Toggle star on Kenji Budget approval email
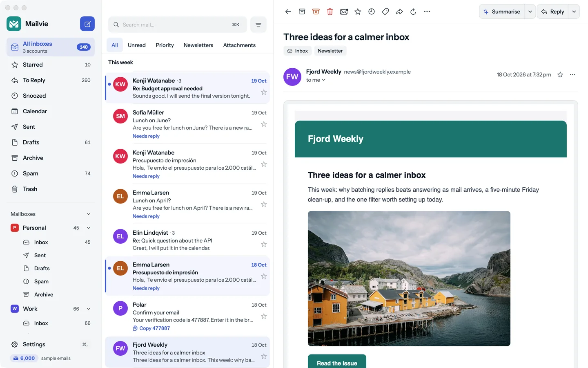 264,92
